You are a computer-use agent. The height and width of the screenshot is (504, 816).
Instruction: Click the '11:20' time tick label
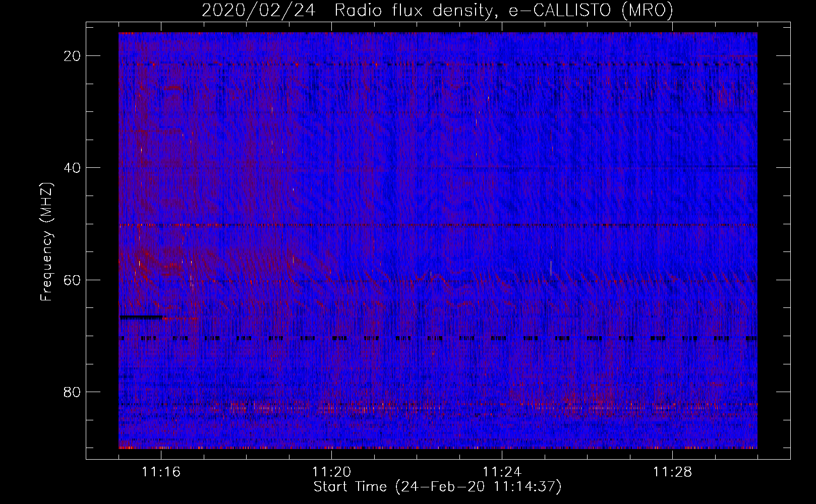tap(331, 472)
